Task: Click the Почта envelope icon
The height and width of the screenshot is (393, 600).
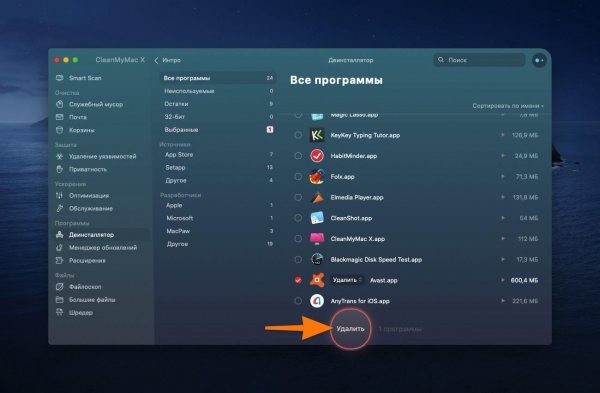Action: pyautogui.click(x=59, y=117)
